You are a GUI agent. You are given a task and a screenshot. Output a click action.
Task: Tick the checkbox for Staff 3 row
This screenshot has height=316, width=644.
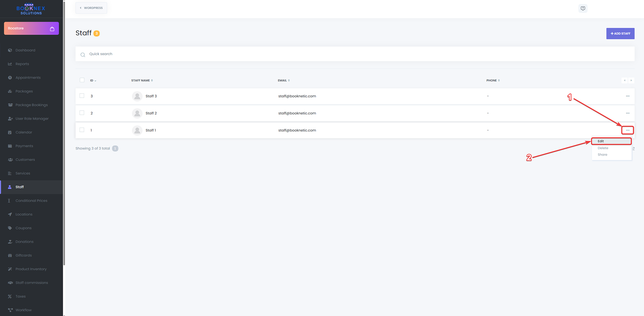click(x=82, y=96)
